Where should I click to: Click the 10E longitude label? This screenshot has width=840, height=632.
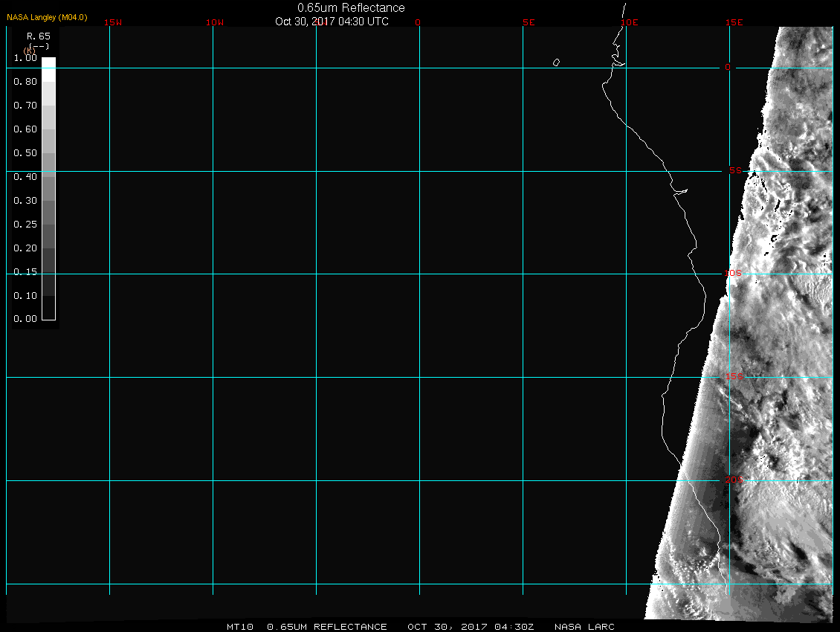(630, 22)
